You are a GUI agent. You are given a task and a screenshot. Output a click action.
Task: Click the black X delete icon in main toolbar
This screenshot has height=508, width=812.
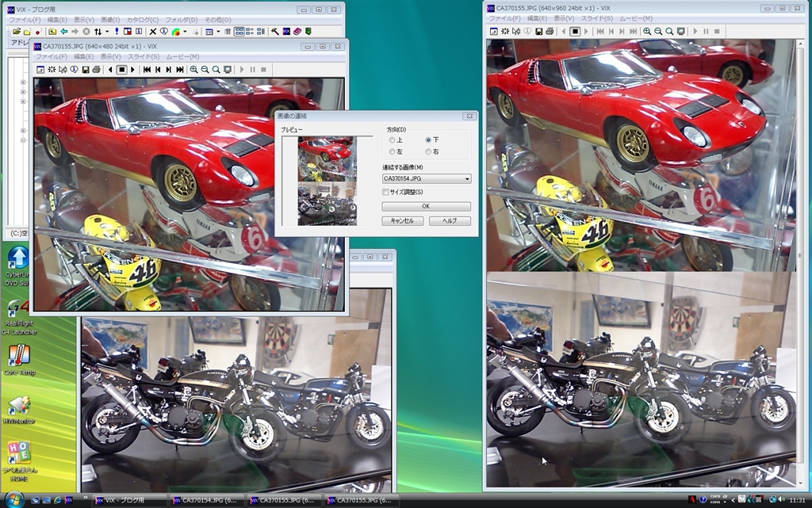tap(153, 32)
